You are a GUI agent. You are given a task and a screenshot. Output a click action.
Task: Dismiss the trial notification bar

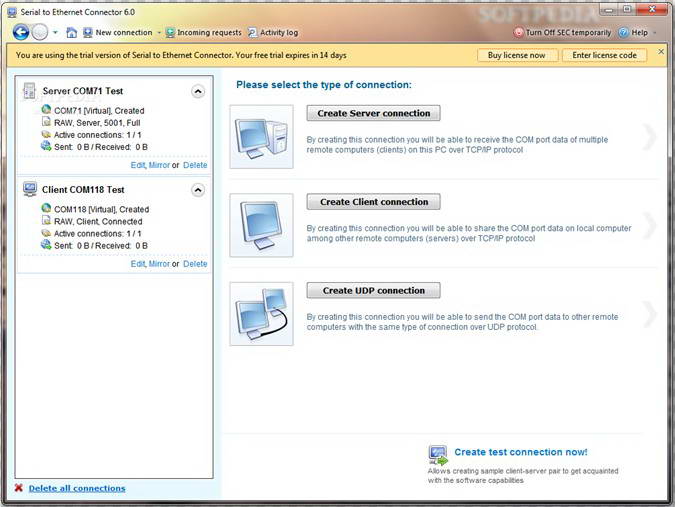tap(661, 52)
